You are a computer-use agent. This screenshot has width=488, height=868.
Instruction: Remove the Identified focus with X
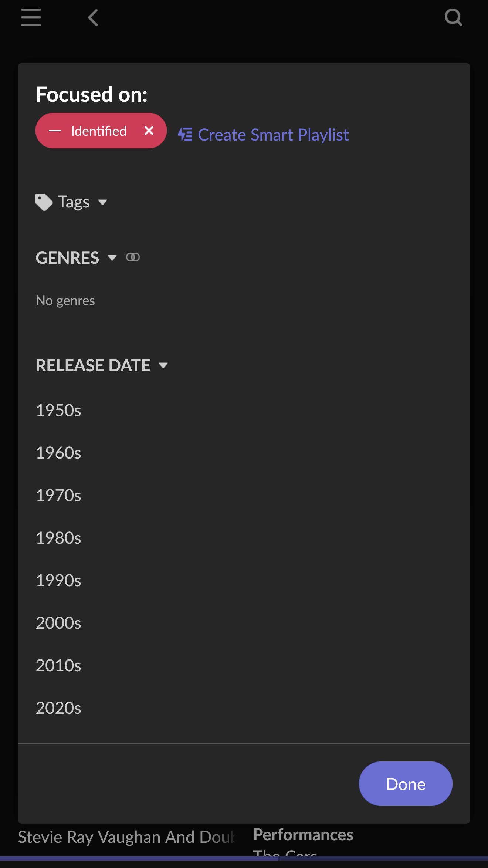point(149,131)
